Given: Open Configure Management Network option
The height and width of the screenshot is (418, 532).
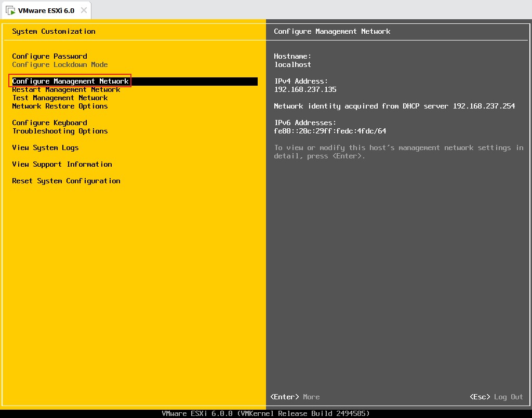Looking at the screenshot, I should pyautogui.click(x=135, y=82).
